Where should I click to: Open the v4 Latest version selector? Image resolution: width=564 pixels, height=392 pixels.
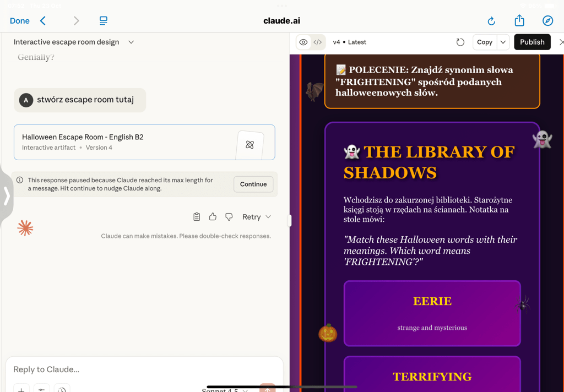pyautogui.click(x=349, y=42)
